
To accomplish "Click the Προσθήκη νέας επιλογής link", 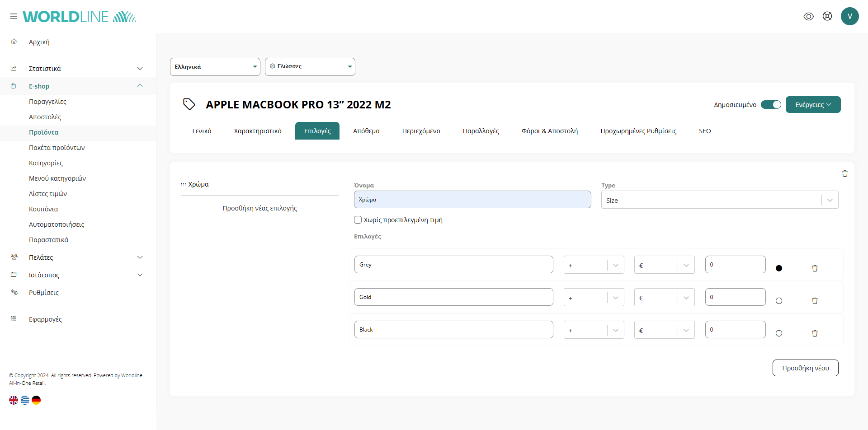I will click(x=259, y=208).
